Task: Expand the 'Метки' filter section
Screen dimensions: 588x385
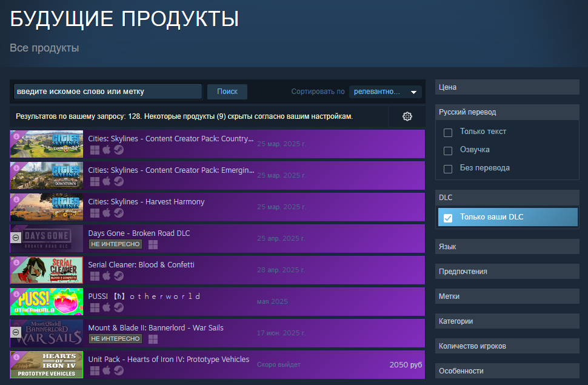Action: point(507,296)
